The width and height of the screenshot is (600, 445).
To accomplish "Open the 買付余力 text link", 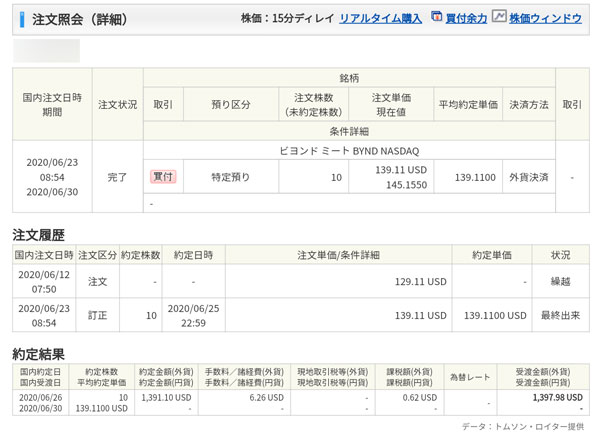I will click(466, 18).
